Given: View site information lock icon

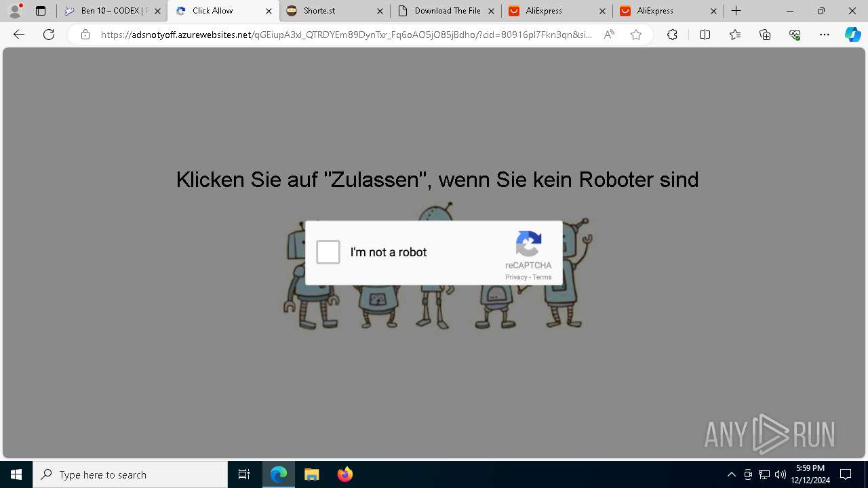Looking at the screenshot, I should point(85,35).
